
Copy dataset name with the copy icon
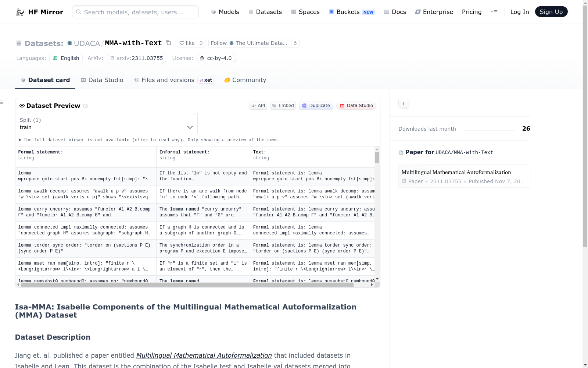(x=168, y=43)
